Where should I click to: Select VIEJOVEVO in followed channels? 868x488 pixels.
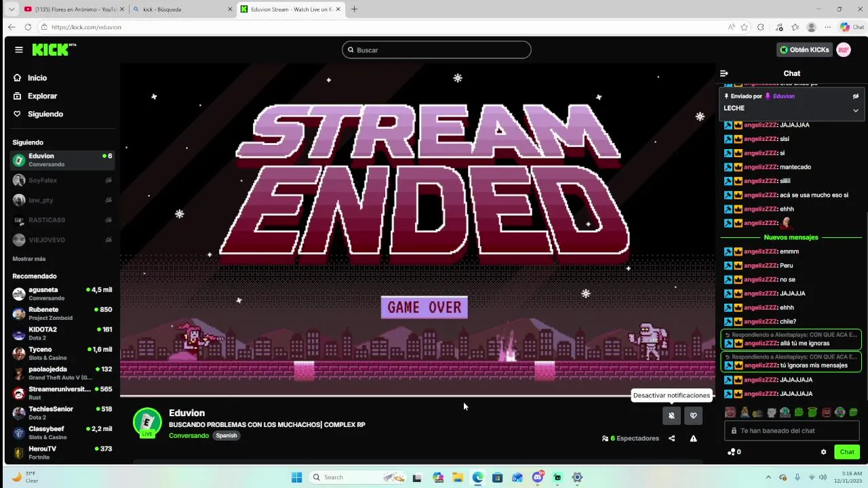point(63,240)
